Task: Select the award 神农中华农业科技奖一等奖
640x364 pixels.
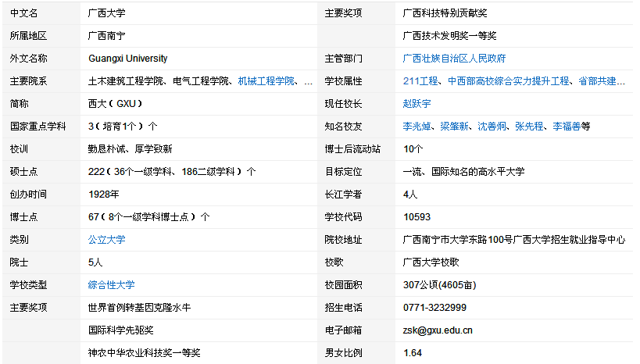Action: [145, 353]
